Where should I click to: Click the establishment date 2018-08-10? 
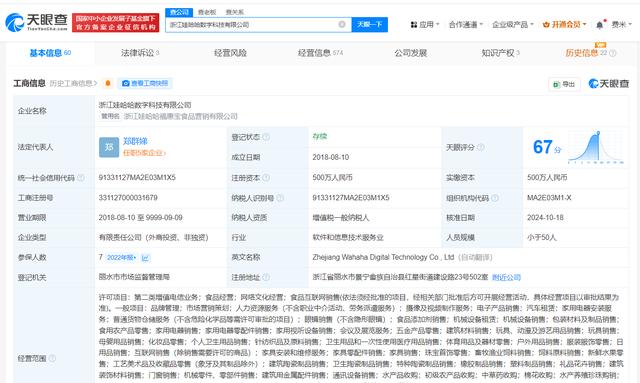point(331,157)
